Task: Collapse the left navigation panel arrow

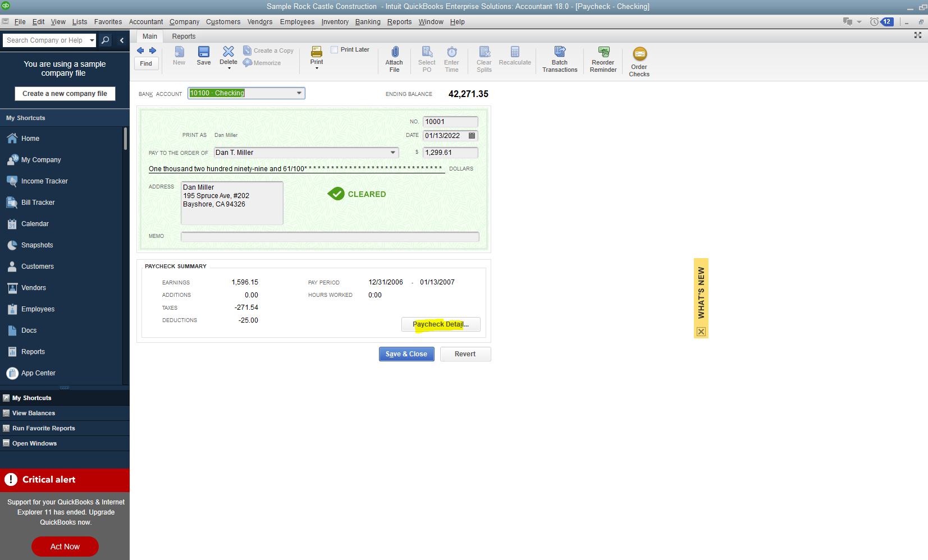Action: pyautogui.click(x=122, y=40)
